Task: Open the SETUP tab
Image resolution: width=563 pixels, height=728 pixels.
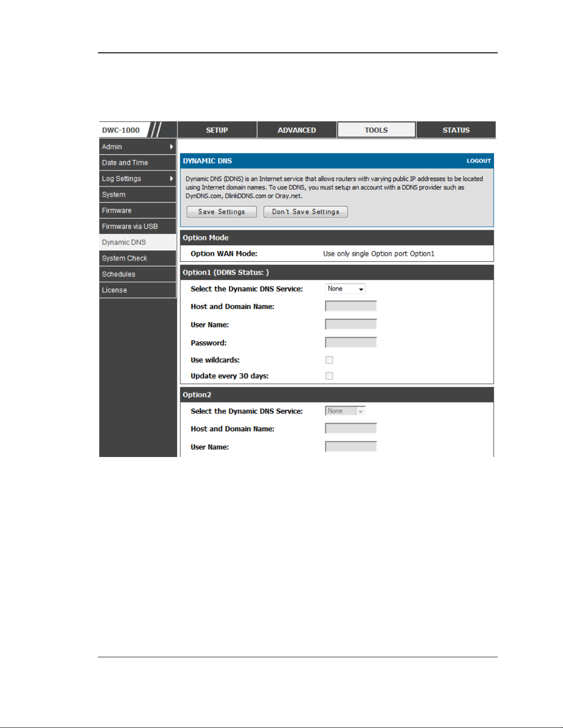Action: [217, 130]
